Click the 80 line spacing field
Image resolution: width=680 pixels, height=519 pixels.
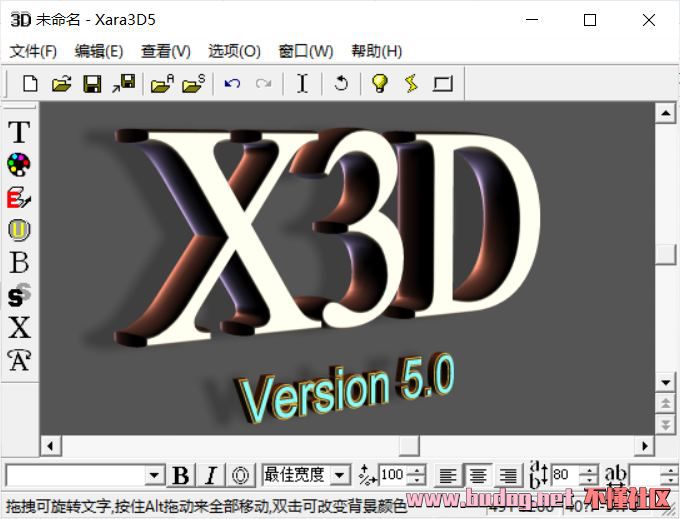click(x=566, y=475)
